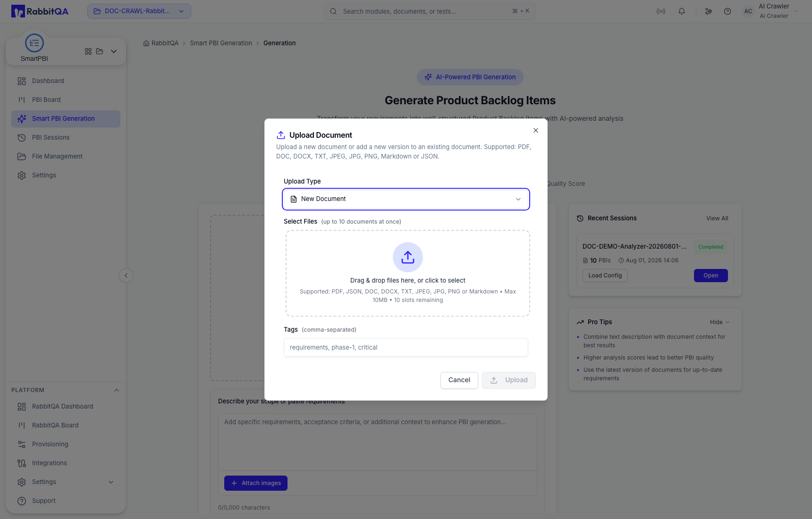812x519 pixels.
Task: Open the live broadcast signal icon
Action: tap(661, 11)
